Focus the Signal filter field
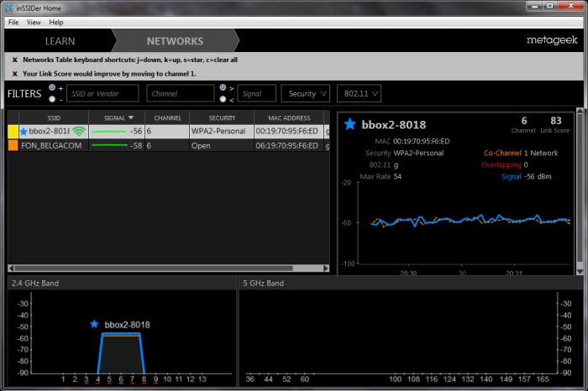The width and height of the screenshot is (588, 391). point(256,94)
